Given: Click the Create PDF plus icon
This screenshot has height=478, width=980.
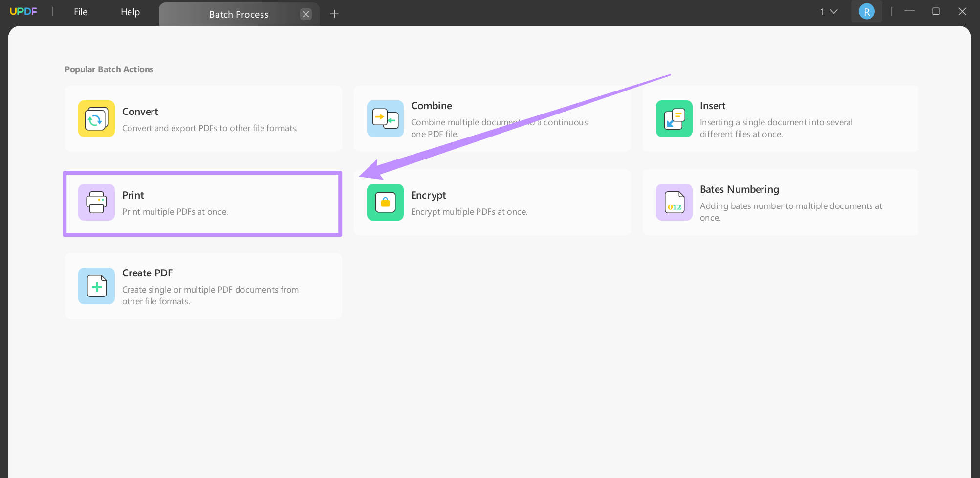Looking at the screenshot, I should tap(96, 286).
